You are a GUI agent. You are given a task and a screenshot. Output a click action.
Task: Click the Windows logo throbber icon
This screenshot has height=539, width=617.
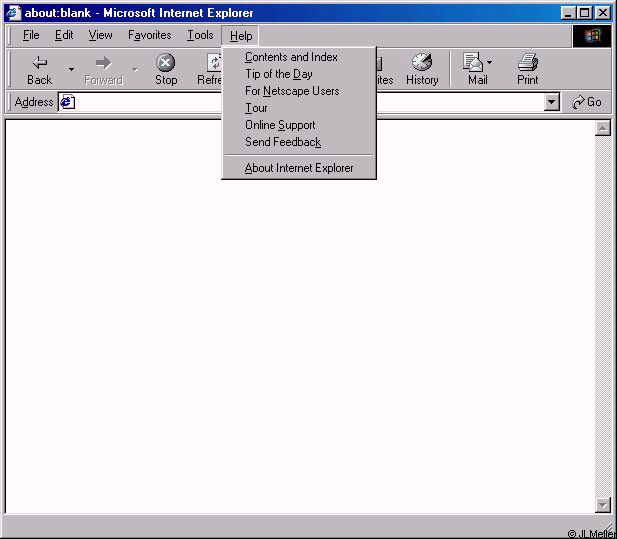click(592, 36)
